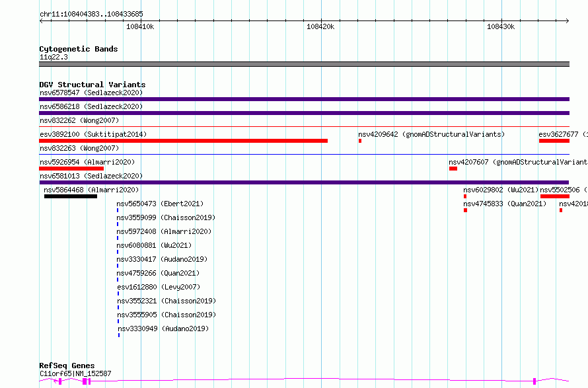588x388 pixels.
Task: Click nsv5864468 (Almarri2020) variant label
Action: click(91, 190)
